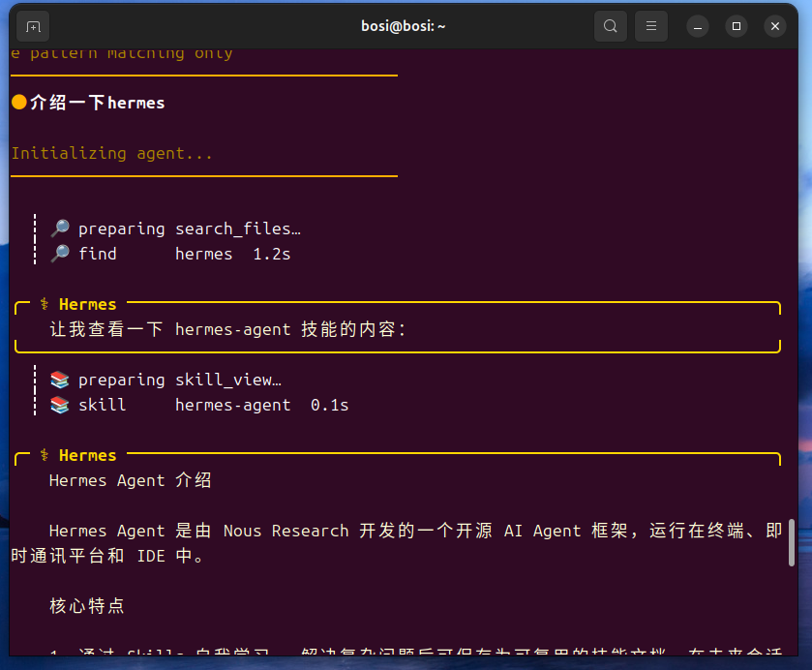
Task: Click the "Initializing agent..." status text
Action: 111,153
